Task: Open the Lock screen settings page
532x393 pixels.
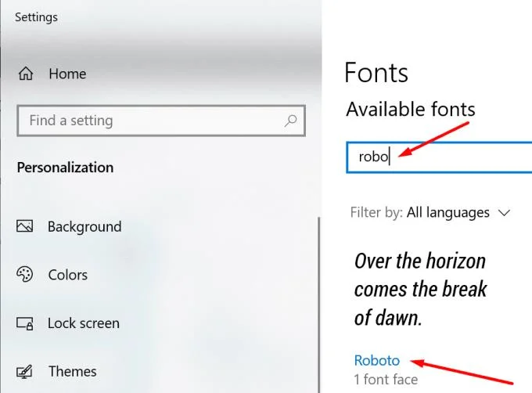Action: (84, 323)
